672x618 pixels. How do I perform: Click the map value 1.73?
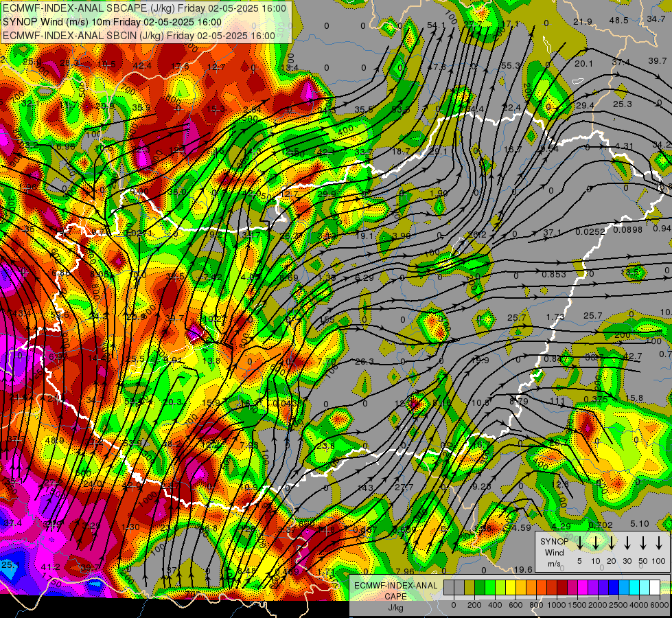click(x=555, y=317)
